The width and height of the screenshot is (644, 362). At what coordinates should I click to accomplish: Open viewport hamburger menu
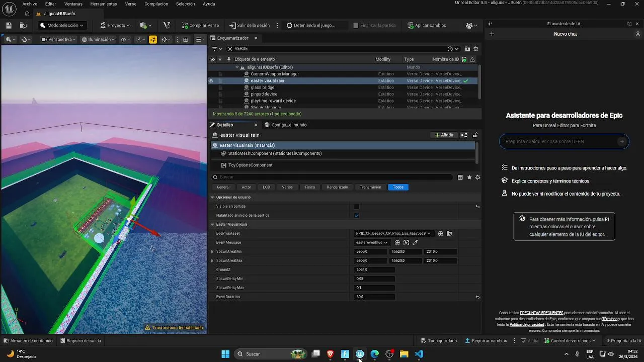coord(200,39)
